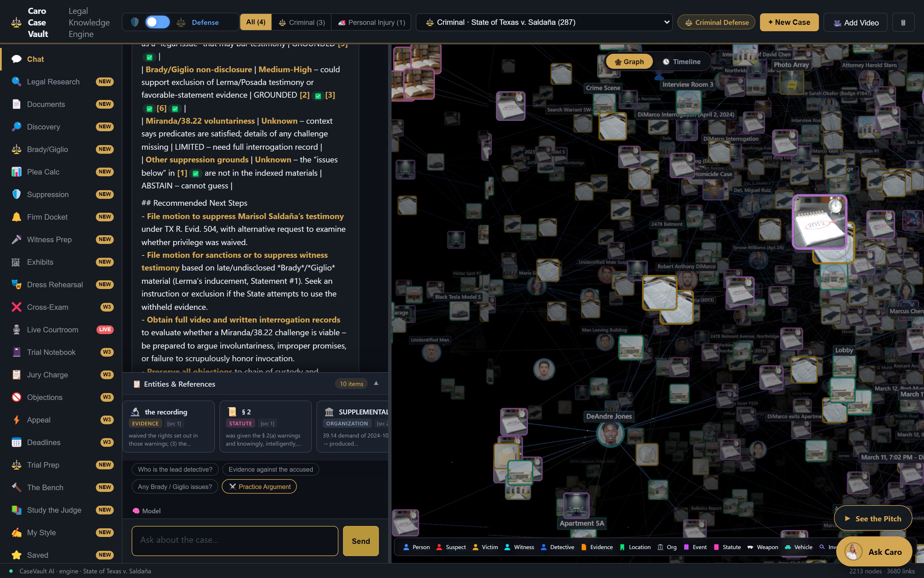This screenshot has height=578, width=924.
Task: Toggle the Witness legend filter
Action: click(x=519, y=547)
